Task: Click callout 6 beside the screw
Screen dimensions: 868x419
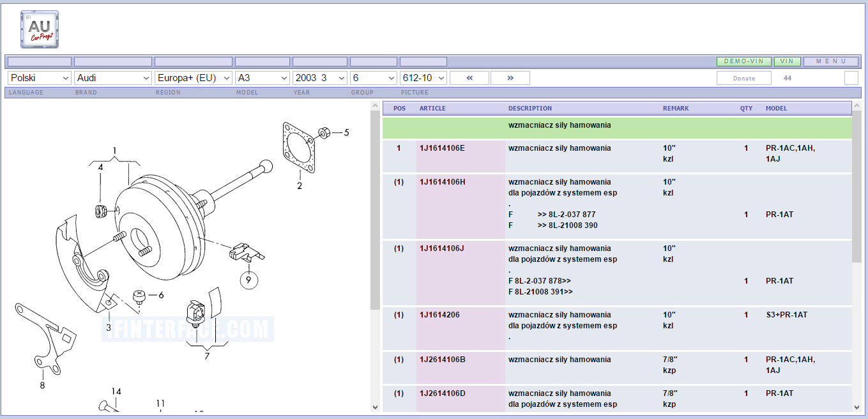Action: (x=161, y=295)
